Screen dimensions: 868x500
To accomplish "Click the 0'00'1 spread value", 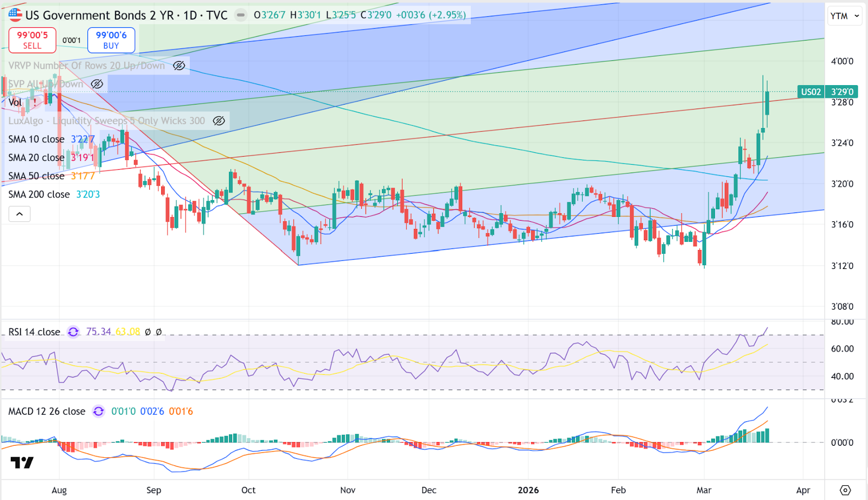I will pyautogui.click(x=72, y=40).
